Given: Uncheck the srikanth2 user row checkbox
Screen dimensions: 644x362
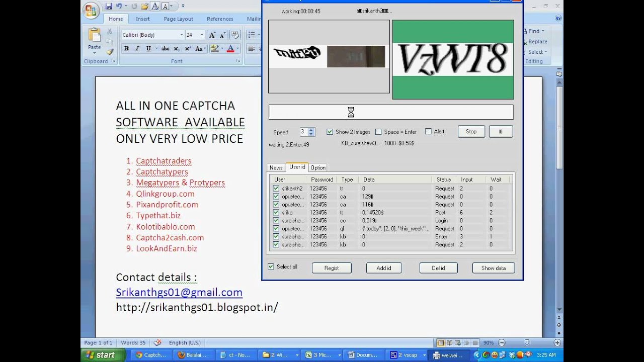Looking at the screenshot, I should (x=276, y=189).
